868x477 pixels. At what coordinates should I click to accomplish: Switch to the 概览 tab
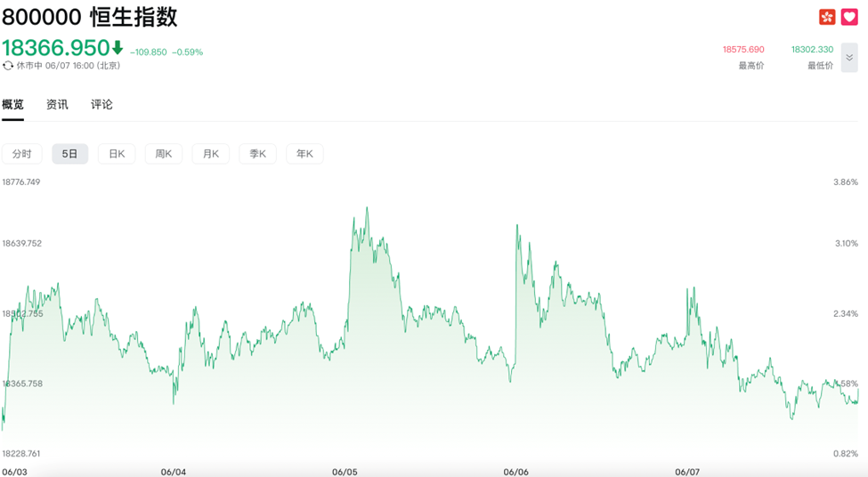pos(12,104)
